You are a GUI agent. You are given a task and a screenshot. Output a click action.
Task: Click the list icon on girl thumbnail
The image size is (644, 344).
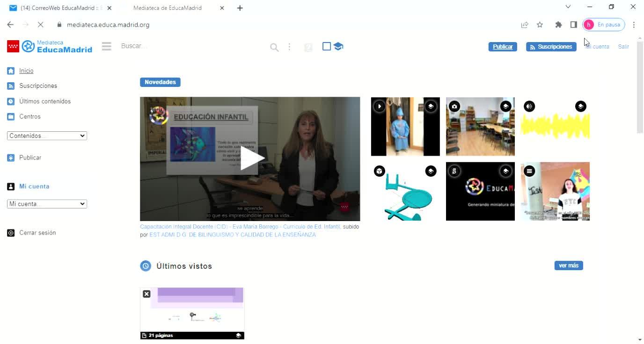(529, 171)
